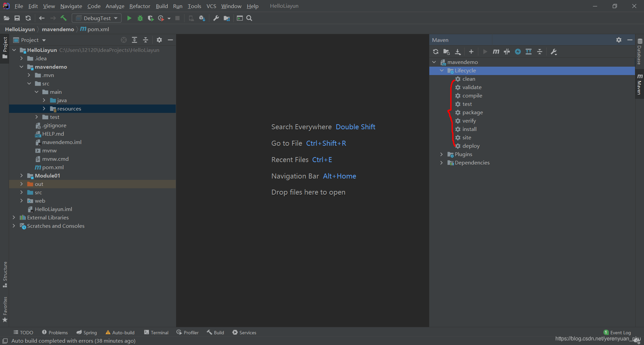Open Project panel gear options
This screenshot has width=644, height=345.
159,40
